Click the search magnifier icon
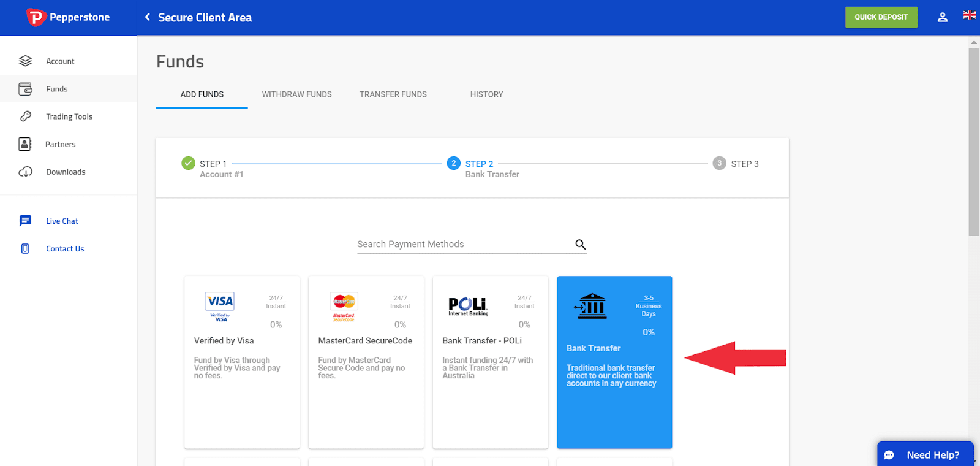The image size is (980, 466). (x=581, y=244)
